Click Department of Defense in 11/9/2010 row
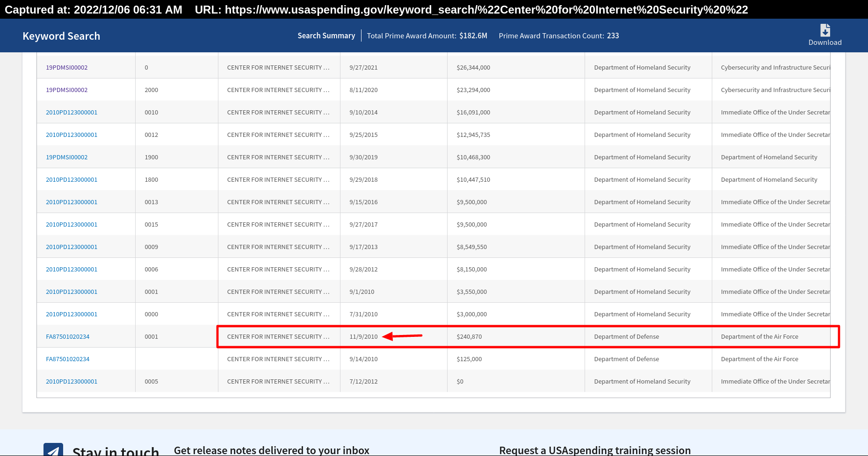The height and width of the screenshot is (456, 868). click(x=626, y=336)
